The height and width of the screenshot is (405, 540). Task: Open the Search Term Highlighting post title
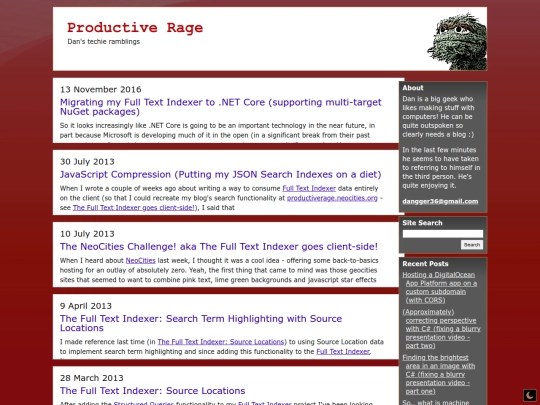coord(201,323)
